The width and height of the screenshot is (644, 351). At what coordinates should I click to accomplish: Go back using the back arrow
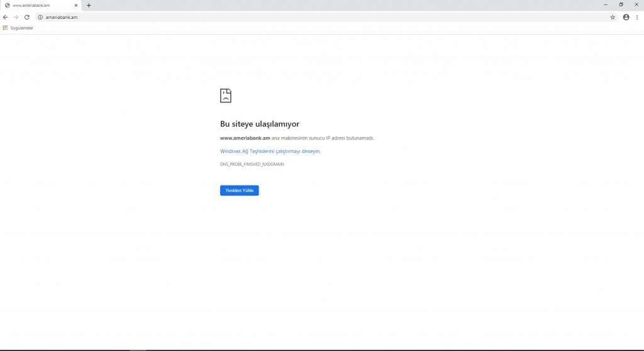[x=5, y=17]
